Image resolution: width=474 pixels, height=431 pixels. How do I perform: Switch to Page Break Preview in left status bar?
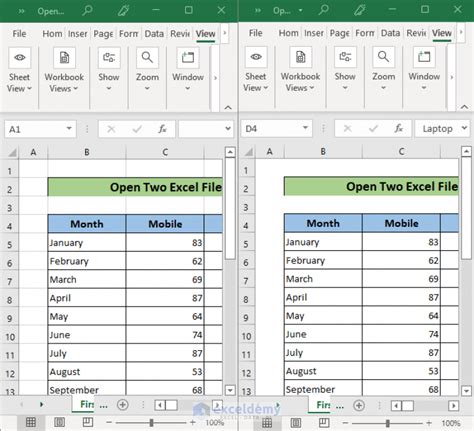88,422
